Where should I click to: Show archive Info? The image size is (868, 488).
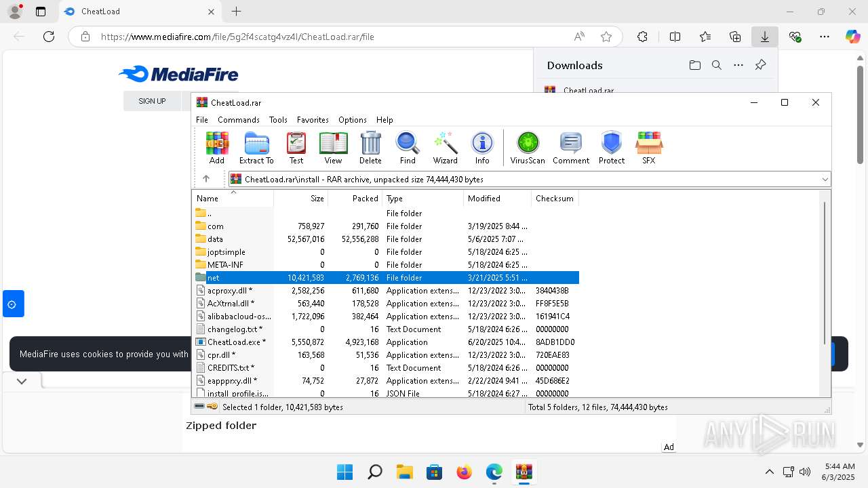(482, 148)
